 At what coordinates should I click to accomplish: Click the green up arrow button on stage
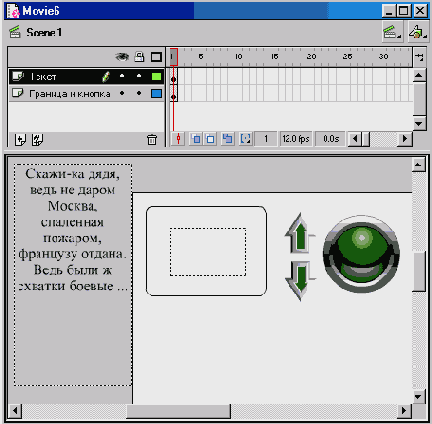coord(300,234)
